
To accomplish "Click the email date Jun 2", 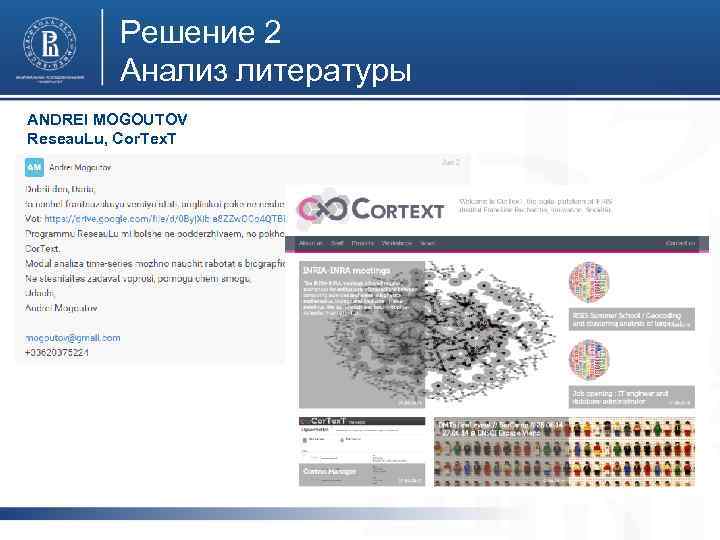I will [450, 163].
